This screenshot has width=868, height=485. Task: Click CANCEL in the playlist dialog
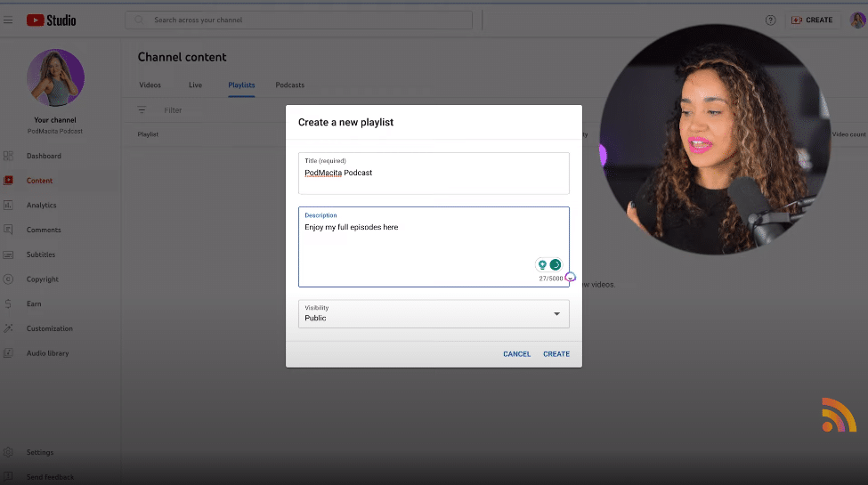517,354
